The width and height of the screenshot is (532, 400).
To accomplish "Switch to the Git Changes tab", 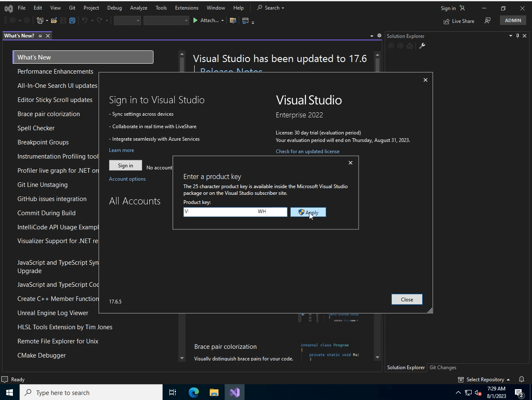I will (443, 368).
